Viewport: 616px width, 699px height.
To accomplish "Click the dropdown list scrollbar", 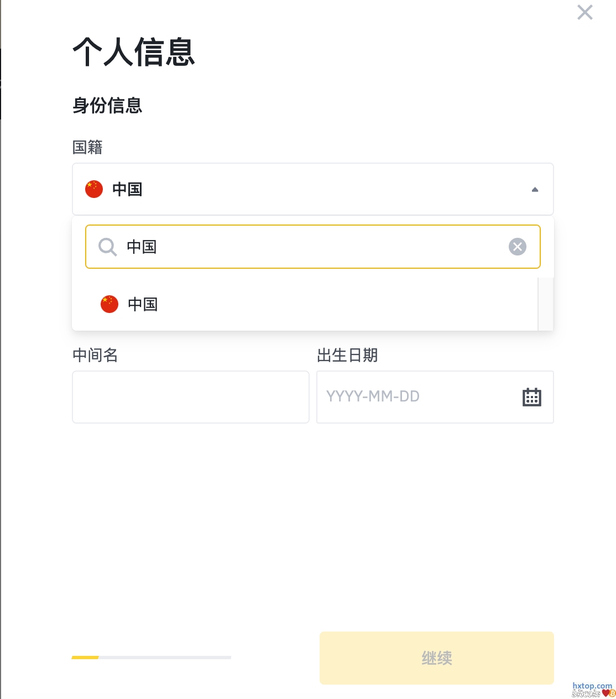I will (x=545, y=304).
